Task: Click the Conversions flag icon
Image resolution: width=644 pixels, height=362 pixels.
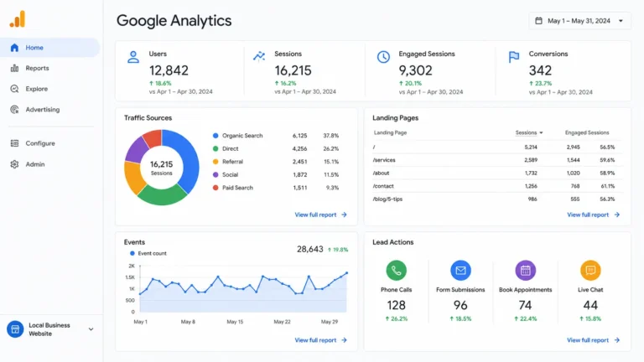Action: tap(514, 57)
